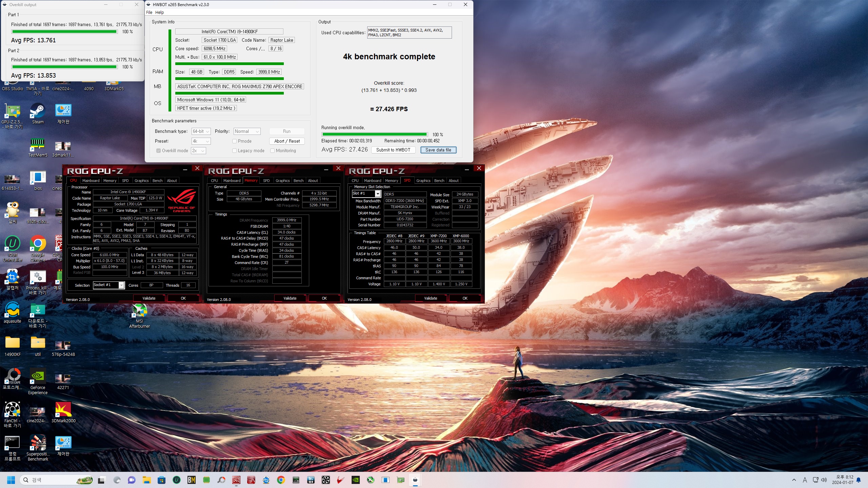
Task: Switch to Graphics tab in right CPU-Z window
Action: 423,181
